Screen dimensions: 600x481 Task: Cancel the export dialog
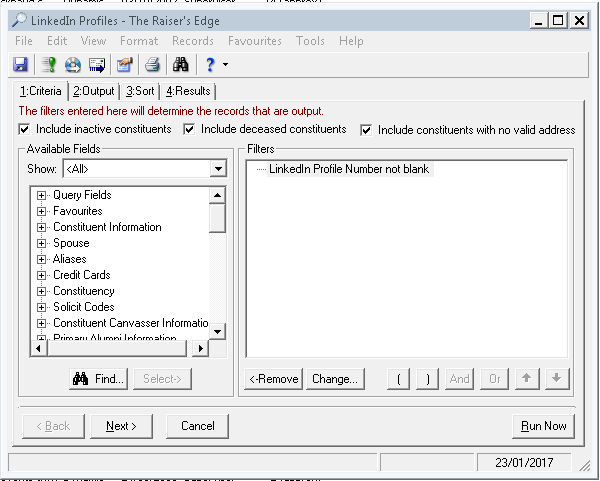click(197, 426)
